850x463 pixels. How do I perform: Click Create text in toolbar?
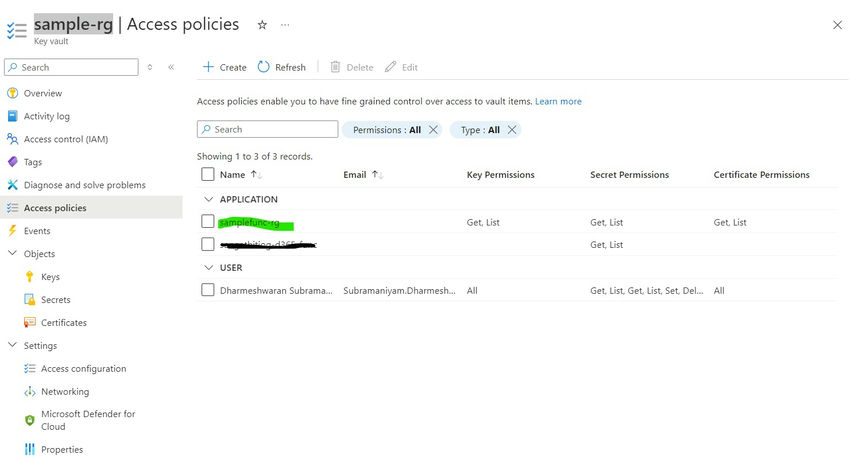233,67
